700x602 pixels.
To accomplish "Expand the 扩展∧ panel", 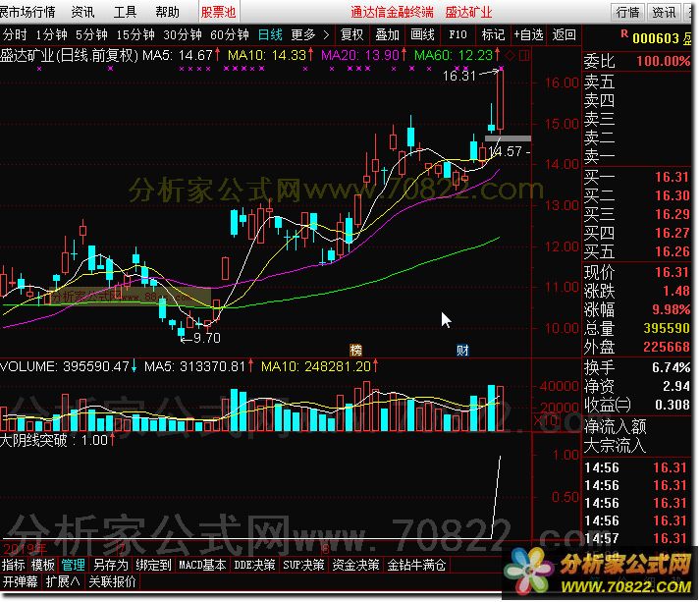I will pyautogui.click(x=63, y=582).
